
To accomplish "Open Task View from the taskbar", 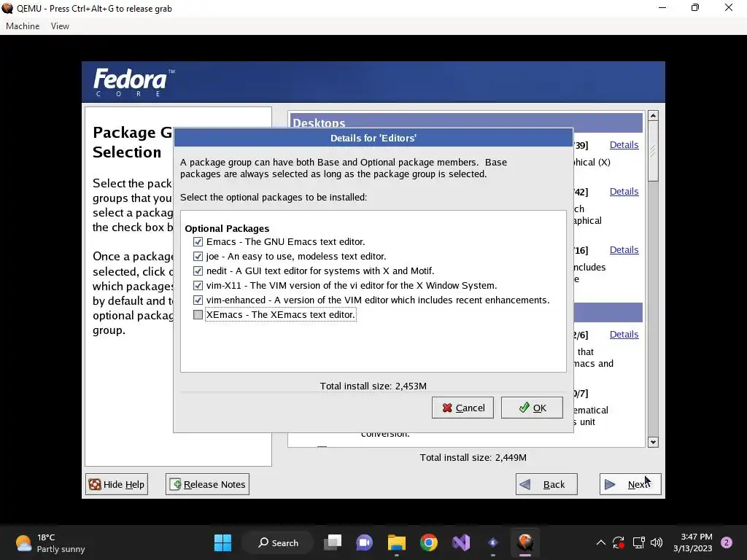I will coord(333,542).
